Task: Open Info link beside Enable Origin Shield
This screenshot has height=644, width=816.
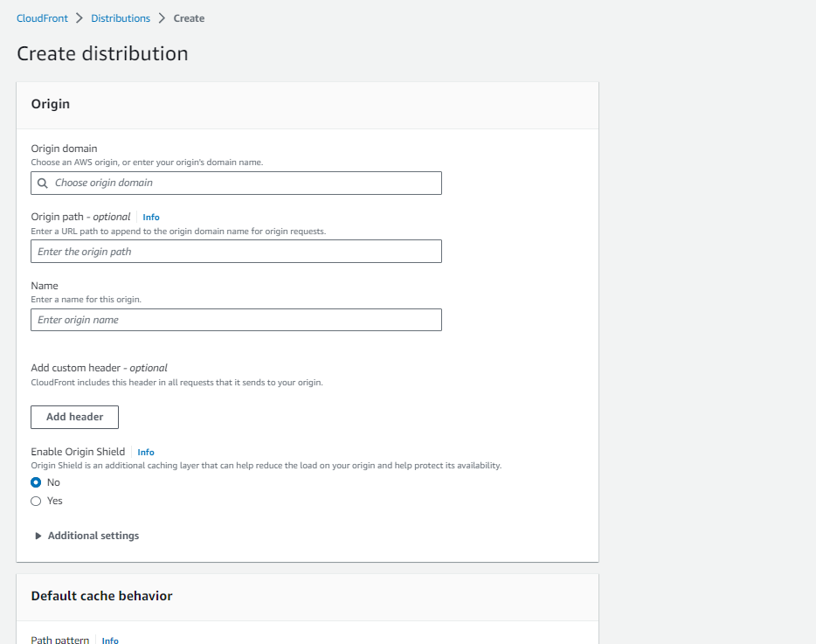Action: point(146,453)
